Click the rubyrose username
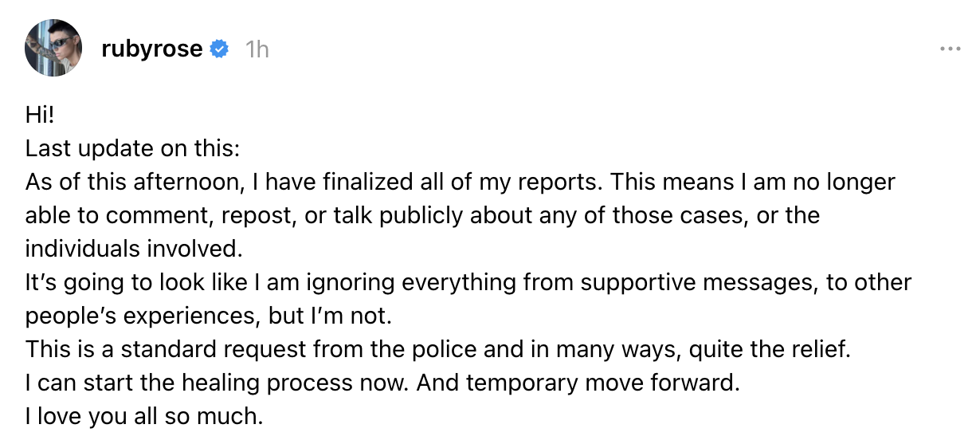The height and width of the screenshot is (448, 980). pyautogui.click(x=151, y=49)
